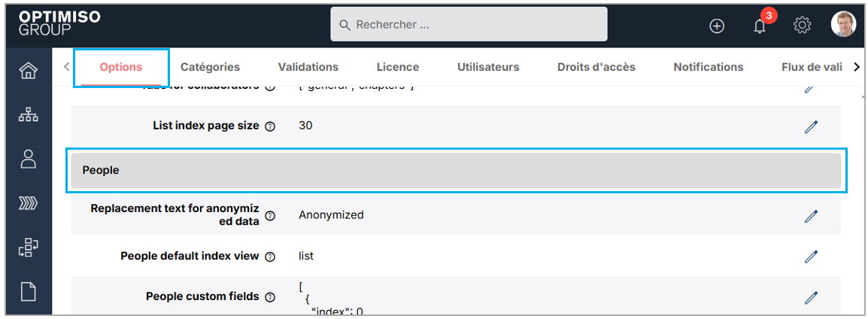Edit List index page size value

[x=810, y=126]
